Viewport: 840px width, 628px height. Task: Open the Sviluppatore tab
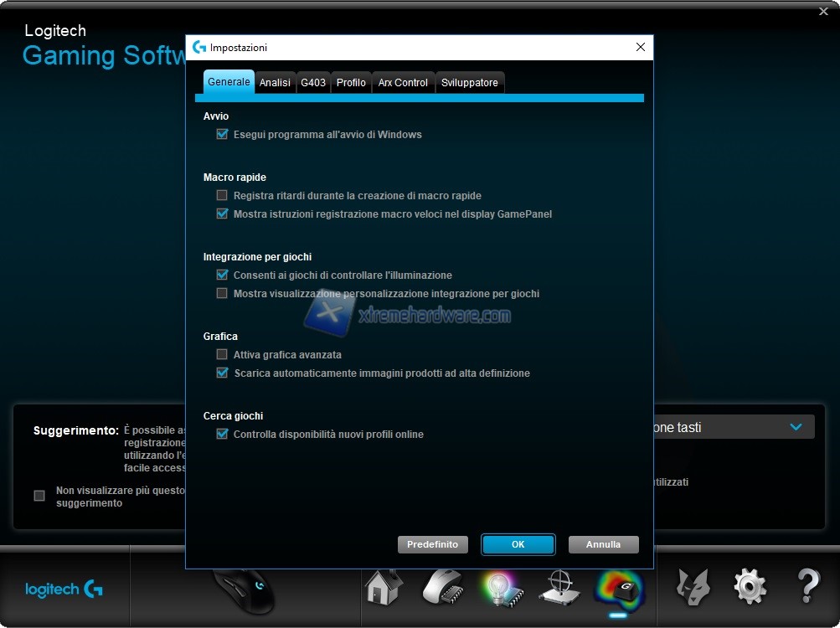point(469,82)
